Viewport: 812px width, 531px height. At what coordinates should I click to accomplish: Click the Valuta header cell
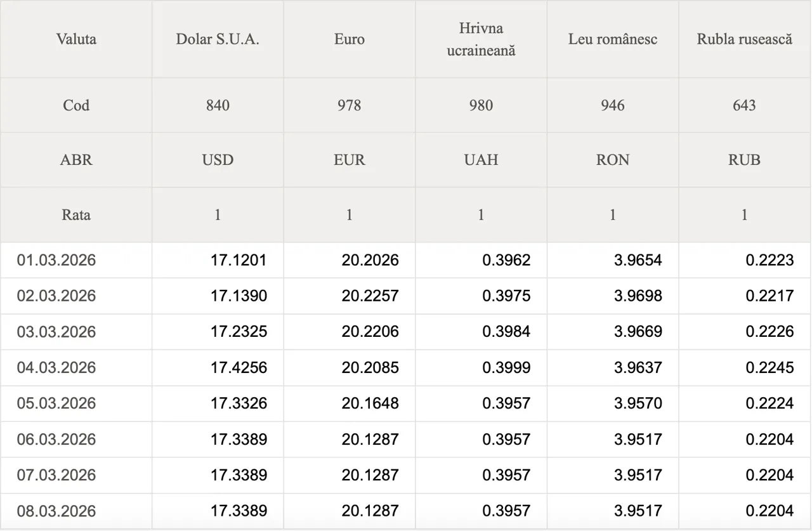pyautogui.click(x=76, y=39)
